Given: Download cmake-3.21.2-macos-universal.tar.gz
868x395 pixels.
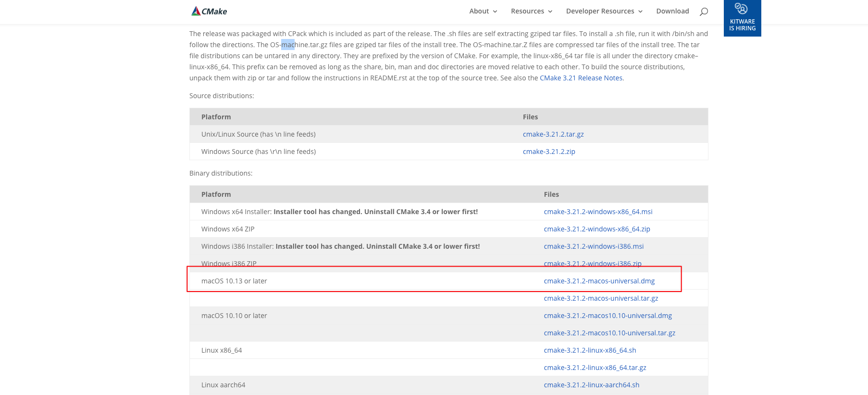Looking at the screenshot, I should [601, 298].
